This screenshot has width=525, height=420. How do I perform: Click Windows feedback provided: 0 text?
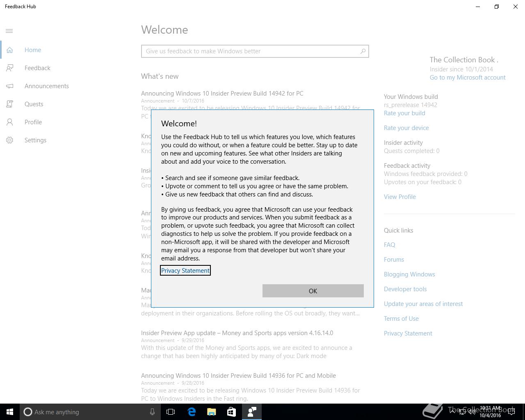(x=425, y=174)
